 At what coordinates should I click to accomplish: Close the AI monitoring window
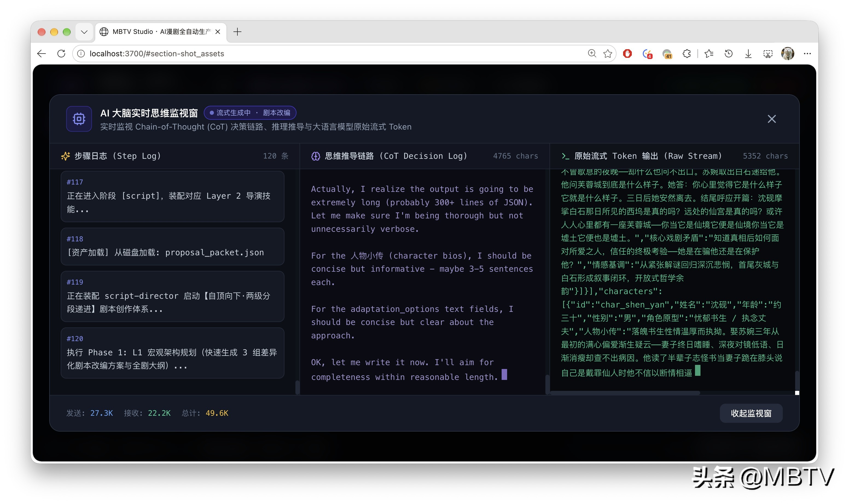pos(772,119)
